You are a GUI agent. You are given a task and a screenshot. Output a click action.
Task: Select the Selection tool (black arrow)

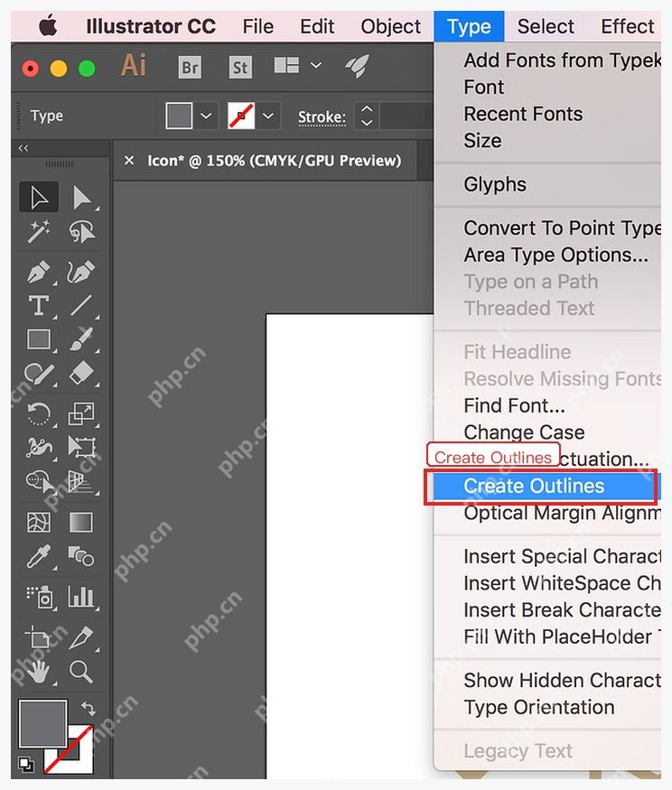pos(39,197)
